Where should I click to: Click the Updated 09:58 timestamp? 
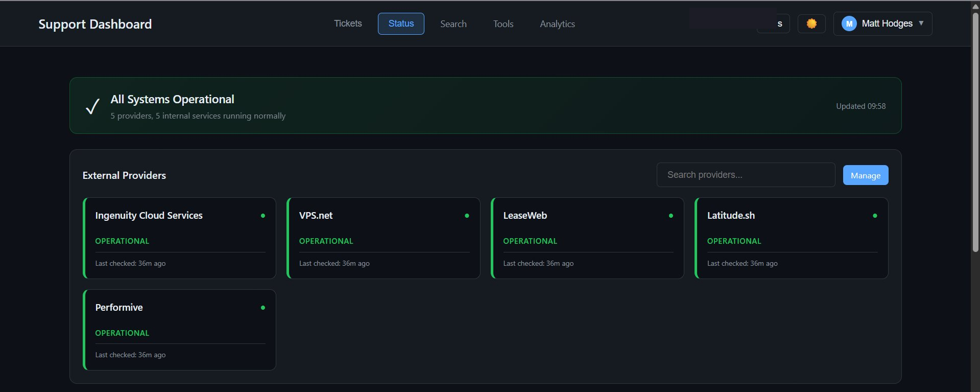click(861, 106)
